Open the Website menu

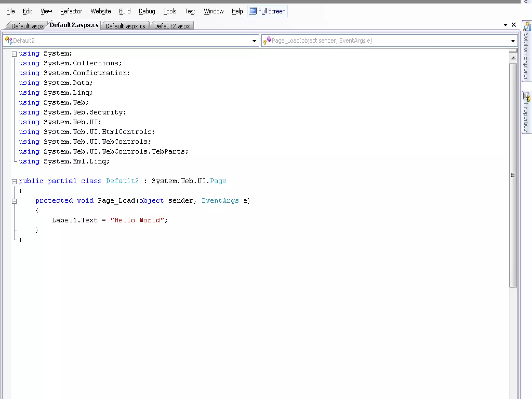pyautogui.click(x=101, y=11)
